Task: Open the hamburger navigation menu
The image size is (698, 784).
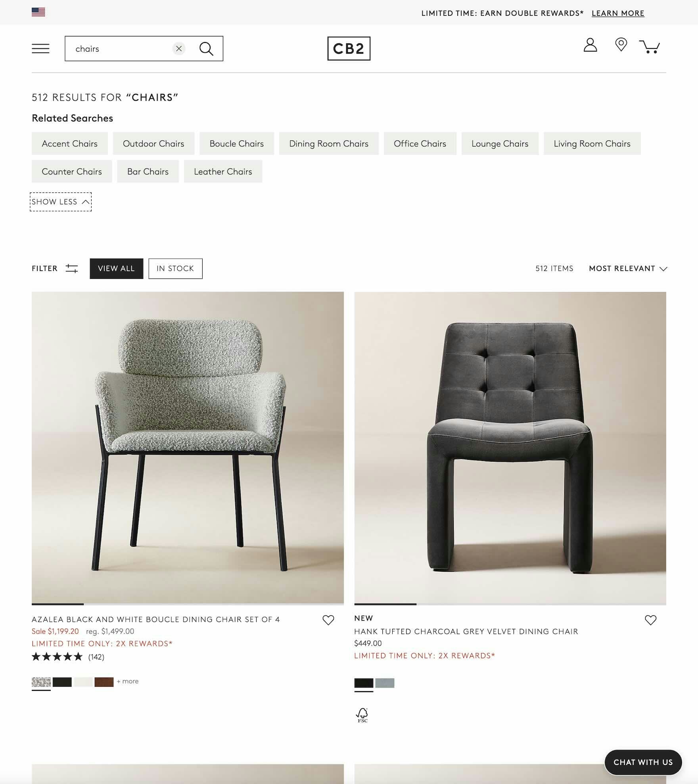Action: (40, 48)
